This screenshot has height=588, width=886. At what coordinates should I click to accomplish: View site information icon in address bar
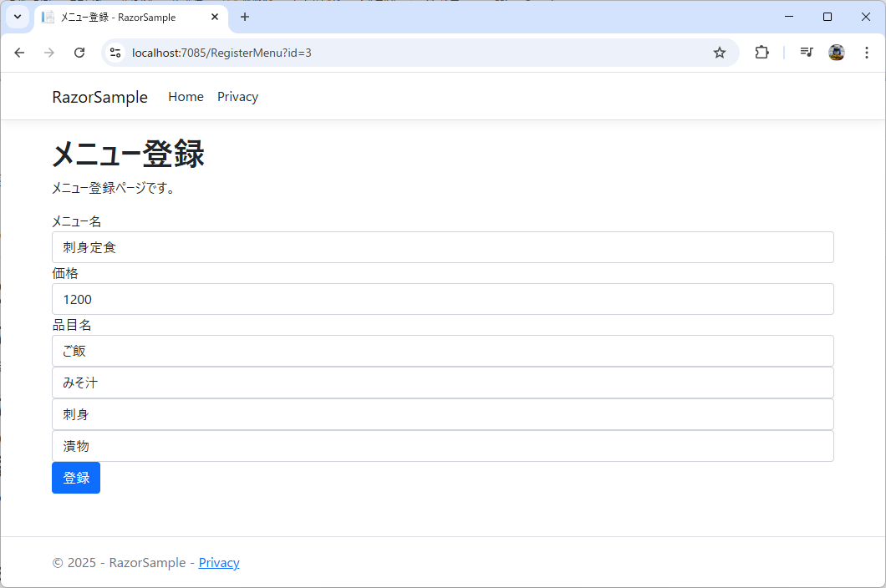(116, 53)
